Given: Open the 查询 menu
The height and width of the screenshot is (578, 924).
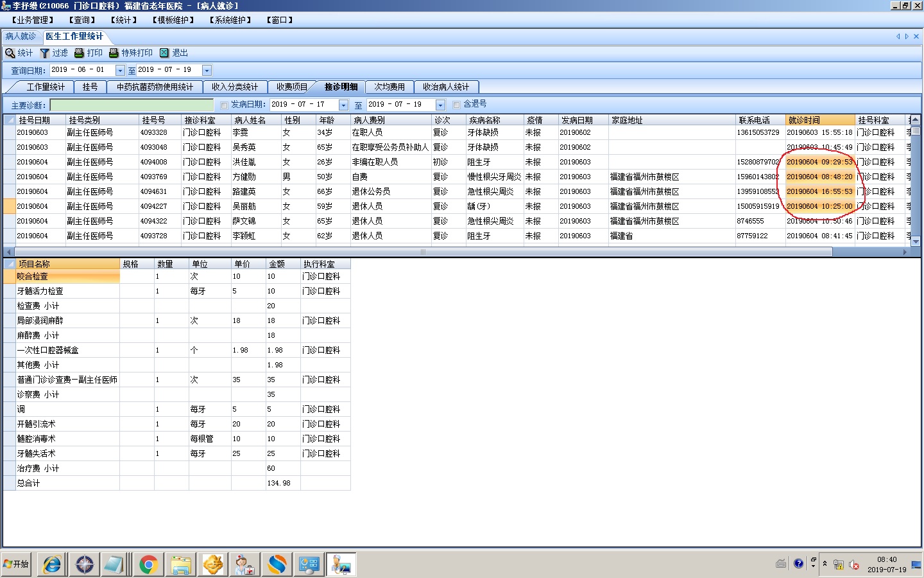Looking at the screenshot, I should click(x=82, y=20).
